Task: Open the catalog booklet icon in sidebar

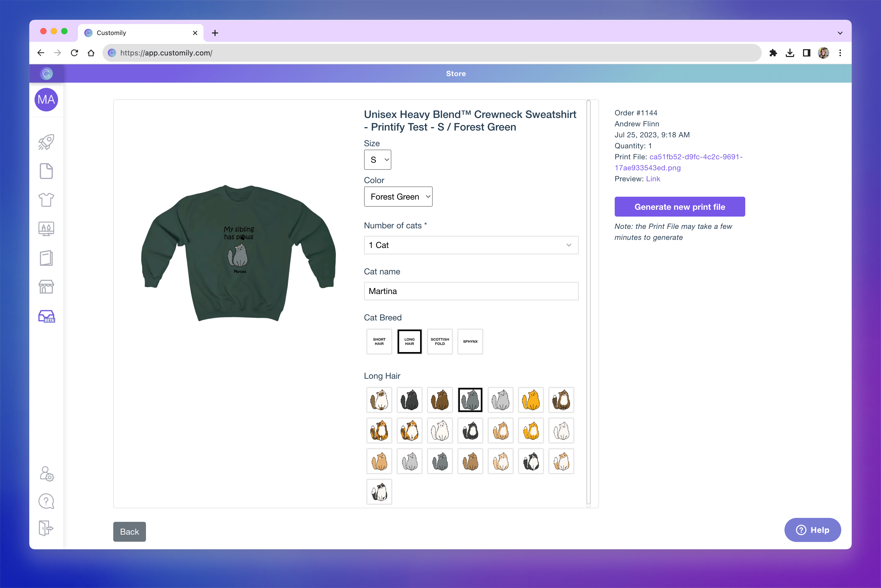Action: point(46,258)
